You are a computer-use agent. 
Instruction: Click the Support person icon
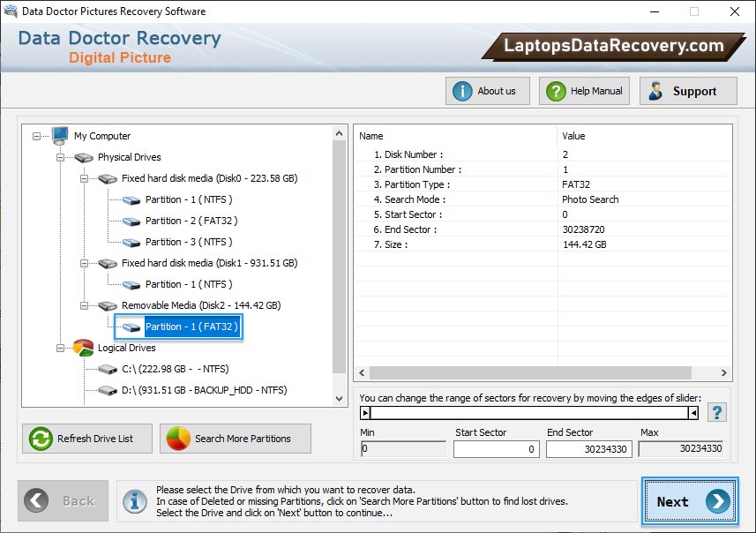pyautogui.click(x=655, y=91)
